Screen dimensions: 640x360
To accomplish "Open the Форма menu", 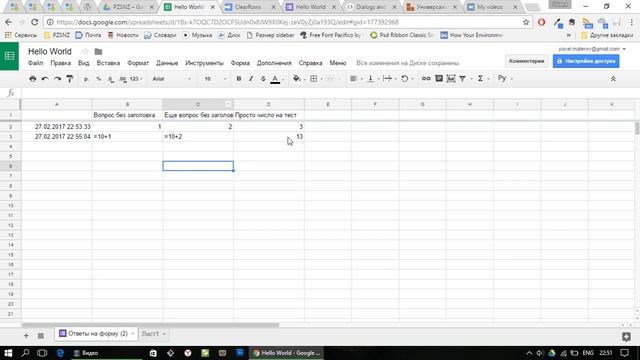I will pos(240,63).
